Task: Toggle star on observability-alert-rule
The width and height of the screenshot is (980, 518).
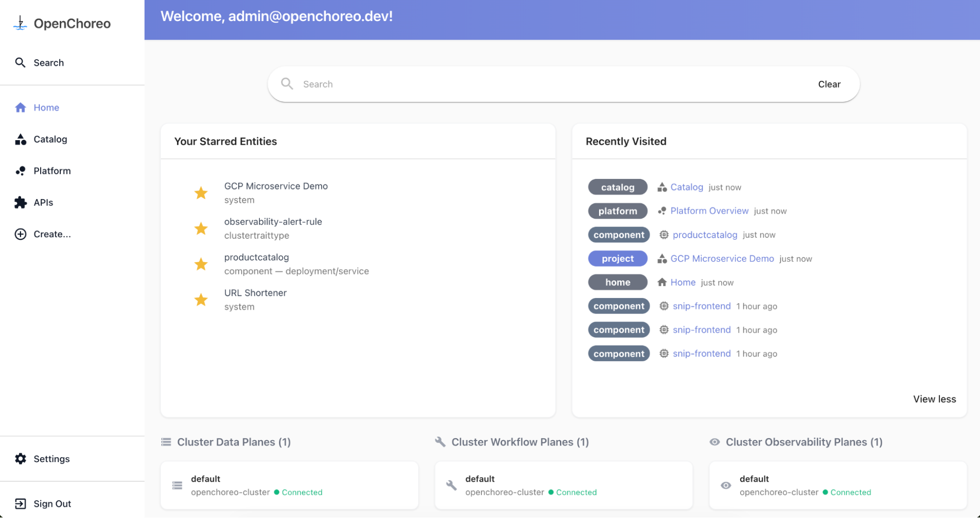Action: [201, 228]
